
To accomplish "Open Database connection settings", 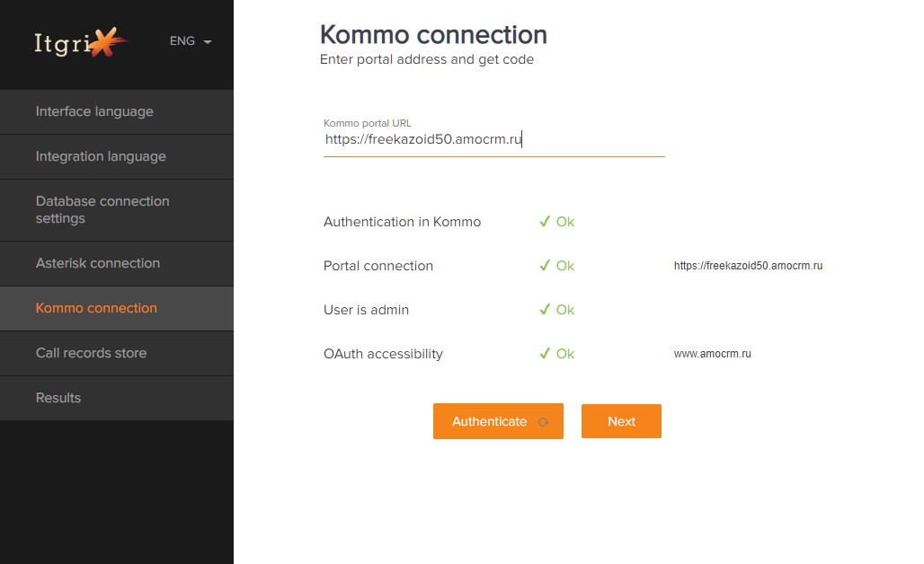I will (117, 210).
